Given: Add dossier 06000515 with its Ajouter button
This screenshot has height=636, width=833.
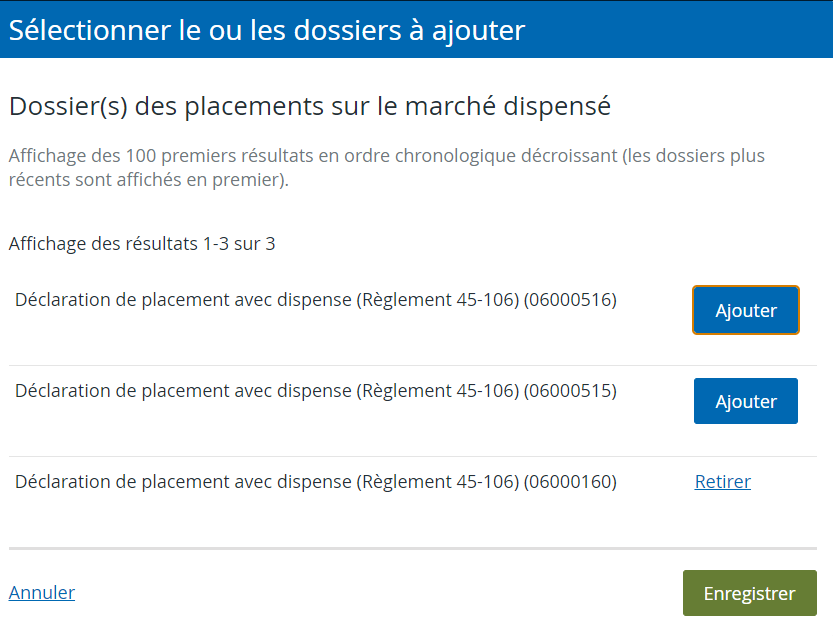Looking at the screenshot, I should pyautogui.click(x=745, y=401).
